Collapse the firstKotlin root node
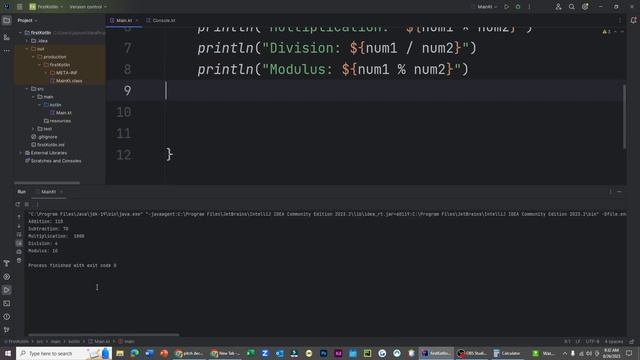This screenshot has height=360, width=640. coord(20,33)
